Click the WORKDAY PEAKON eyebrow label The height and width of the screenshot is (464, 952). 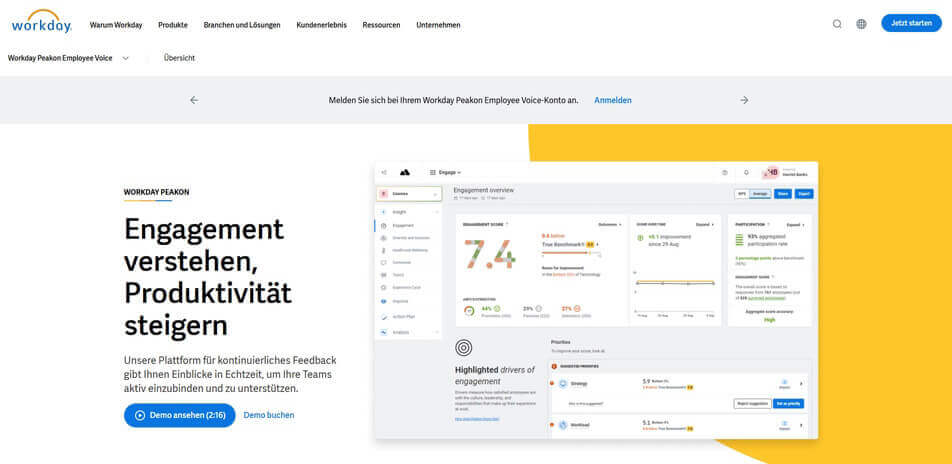click(157, 192)
